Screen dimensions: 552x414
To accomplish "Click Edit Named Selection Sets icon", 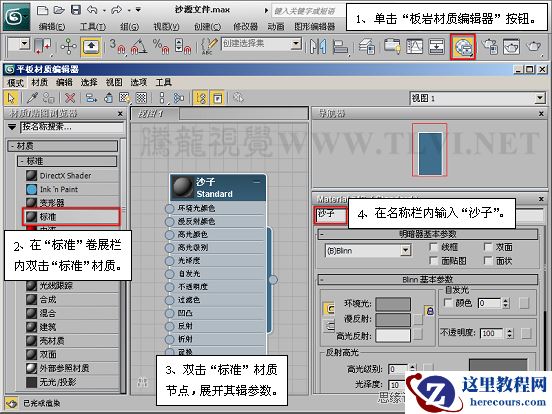I will coord(208,47).
